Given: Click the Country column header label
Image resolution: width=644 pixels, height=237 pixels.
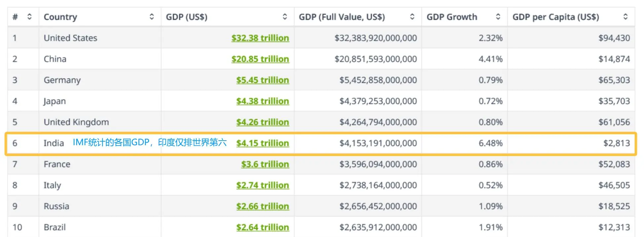Looking at the screenshot, I should click(x=60, y=17).
